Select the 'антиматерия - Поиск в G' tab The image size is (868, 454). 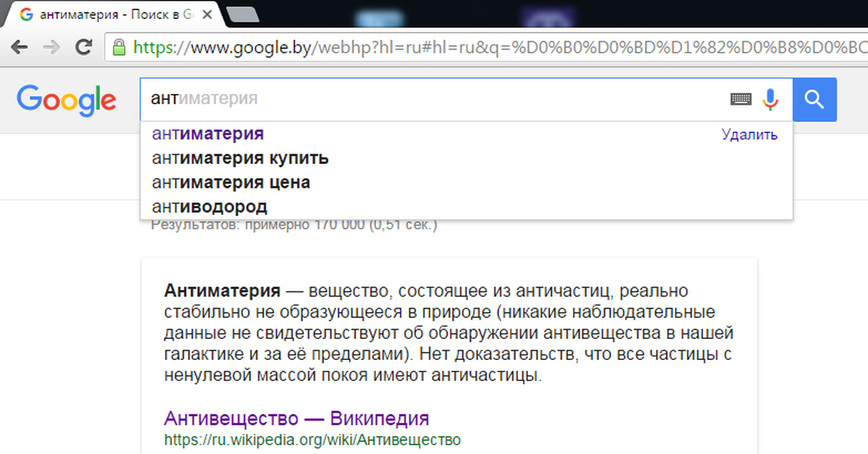[116, 14]
